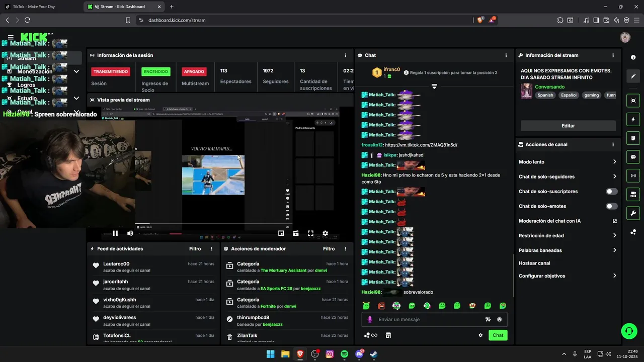
Task: Click the info icon in right rail
Action: pos(633,57)
